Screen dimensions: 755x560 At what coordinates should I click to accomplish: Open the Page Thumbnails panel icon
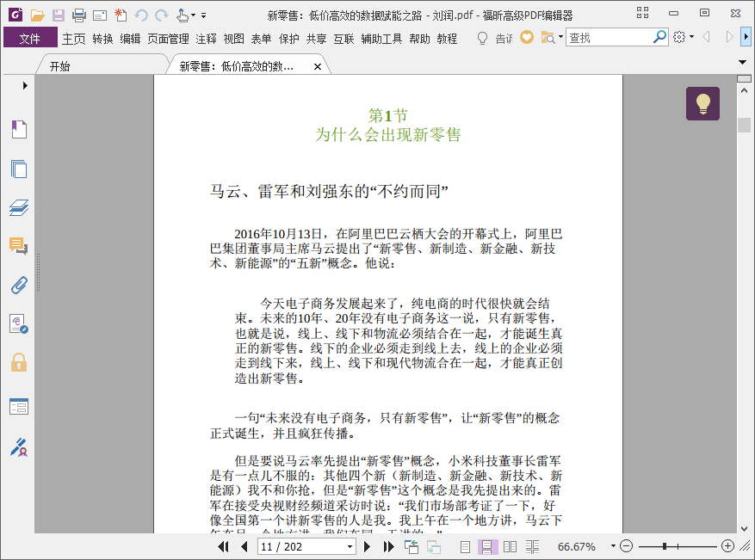tap(19, 169)
